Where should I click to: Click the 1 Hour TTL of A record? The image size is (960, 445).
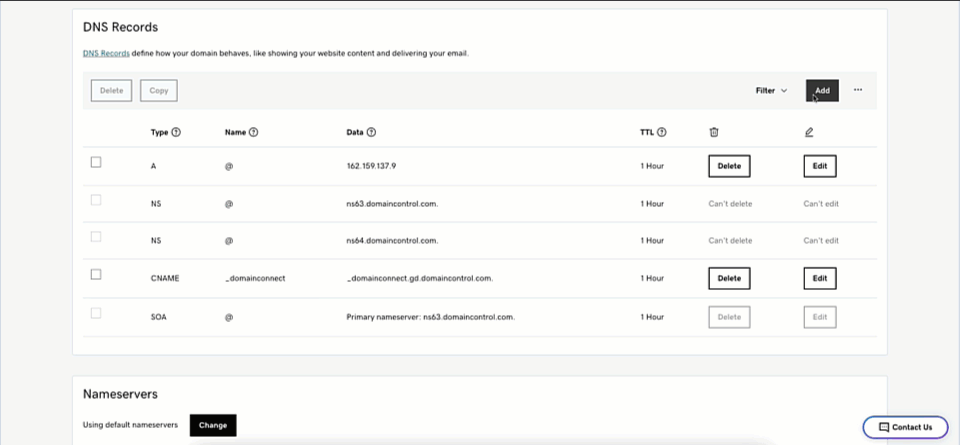tap(651, 166)
